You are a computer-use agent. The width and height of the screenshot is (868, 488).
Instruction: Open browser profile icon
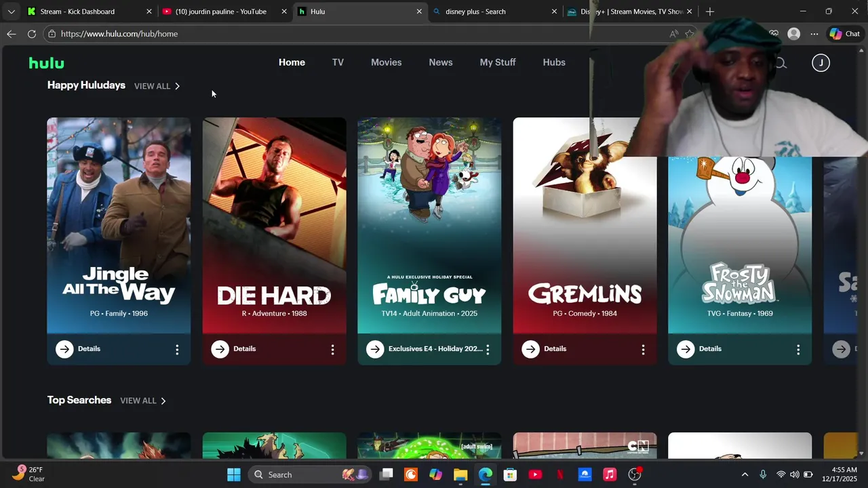(x=793, y=34)
